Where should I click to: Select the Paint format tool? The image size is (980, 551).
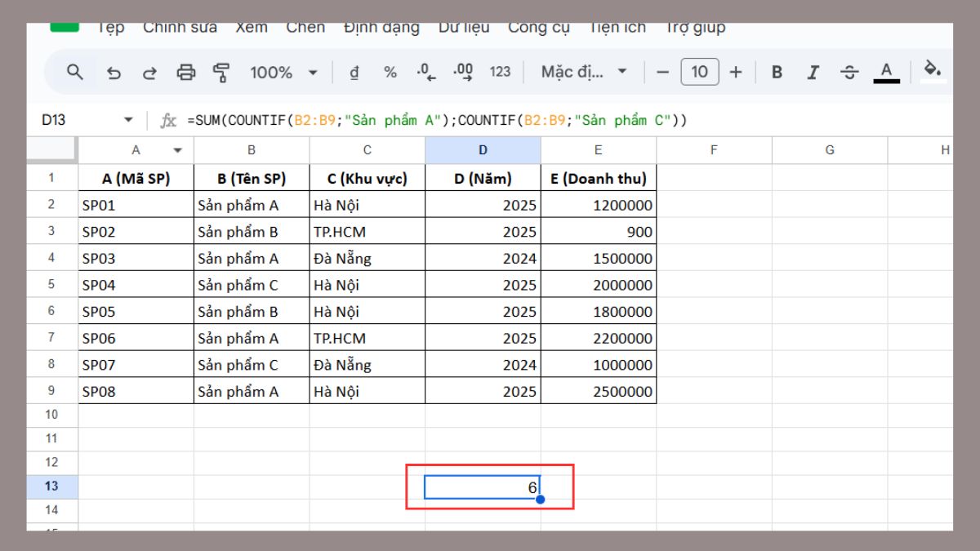222,72
